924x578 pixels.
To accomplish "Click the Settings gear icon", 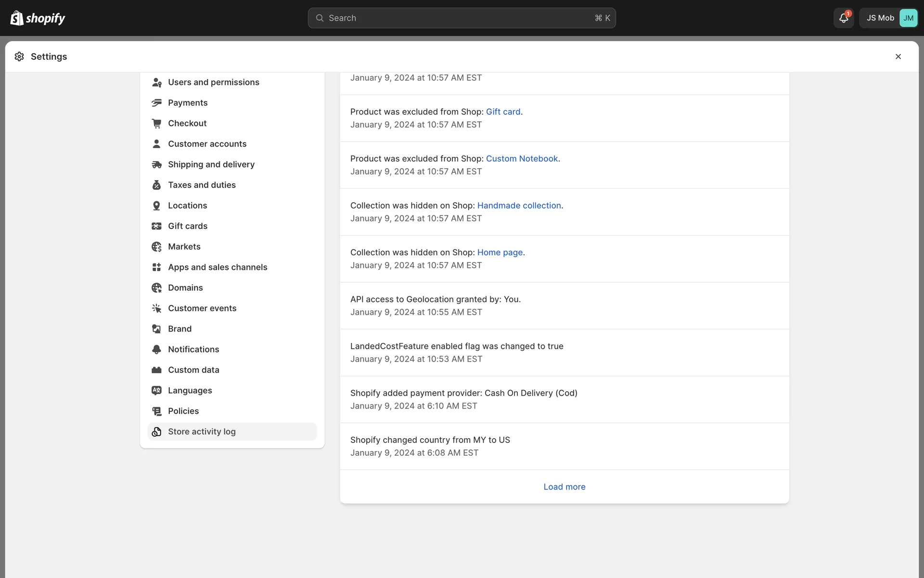I will (x=19, y=57).
